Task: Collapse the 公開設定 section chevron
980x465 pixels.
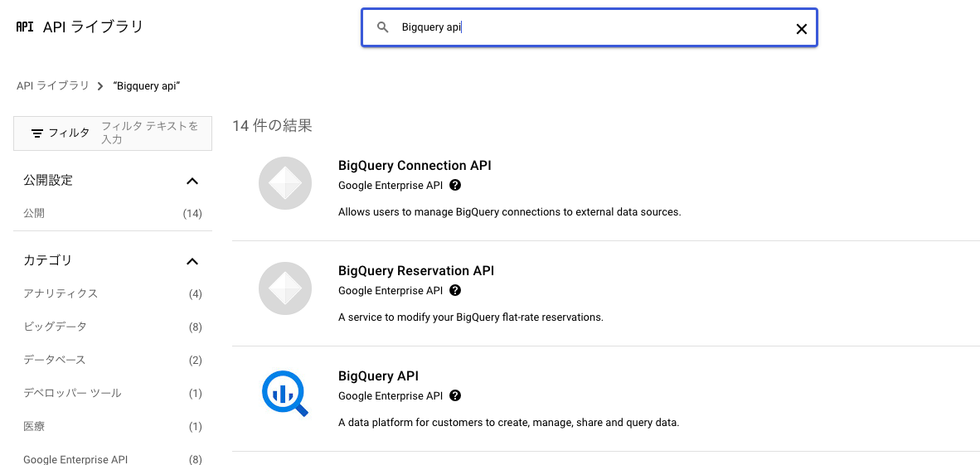Action: click(x=192, y=182)
